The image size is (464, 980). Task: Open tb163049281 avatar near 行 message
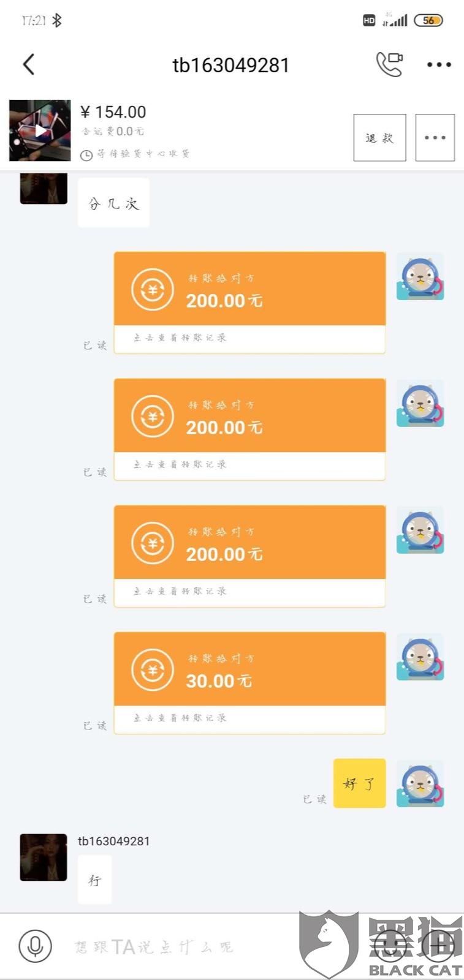[43, 857]
